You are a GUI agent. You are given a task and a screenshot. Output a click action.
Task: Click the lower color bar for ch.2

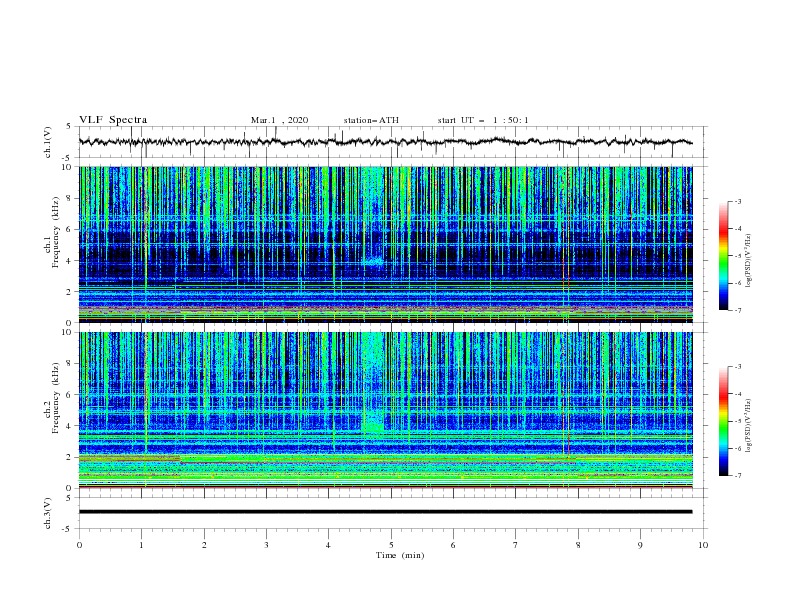[x=724, y=421]
